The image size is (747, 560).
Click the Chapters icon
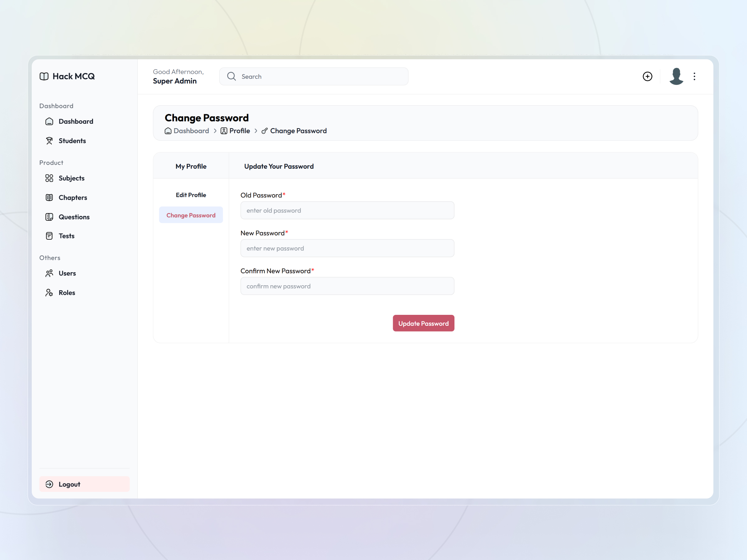(x=49, y=198)
